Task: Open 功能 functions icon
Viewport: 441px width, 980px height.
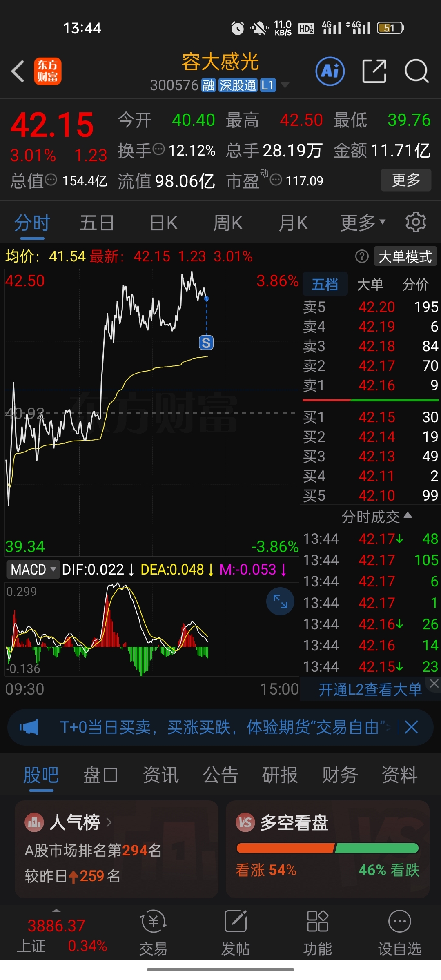Action: pos(317,933)
